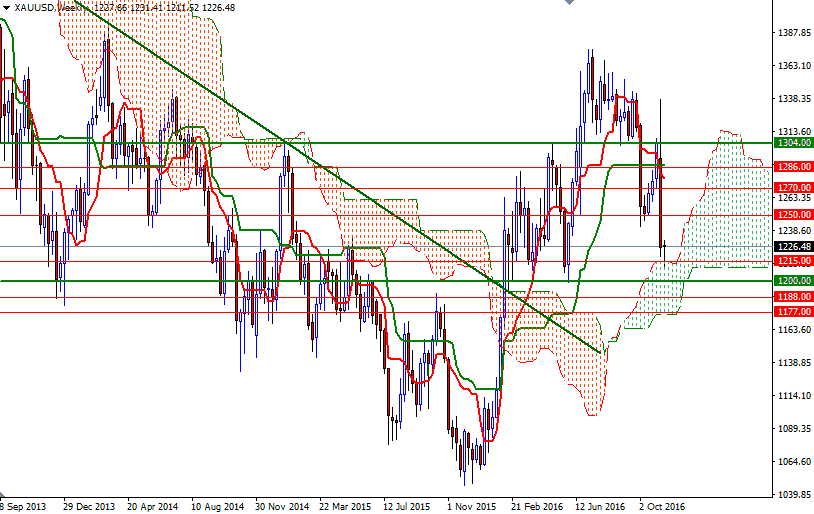Click the 2 Oct 2016 date label
This screenshot has height=514, width=814.
click(x=662, y=506)
